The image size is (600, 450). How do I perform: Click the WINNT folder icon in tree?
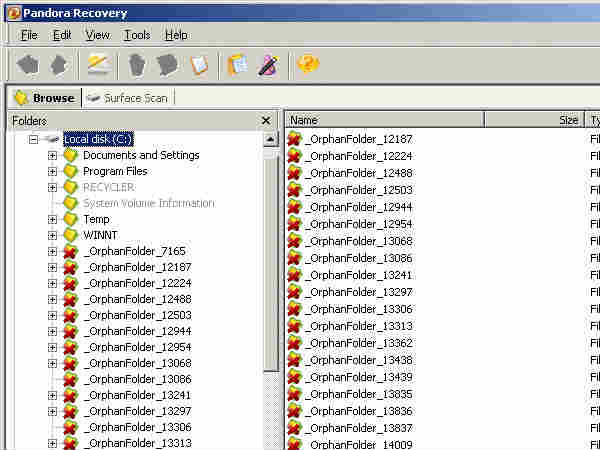pos(71,235)
